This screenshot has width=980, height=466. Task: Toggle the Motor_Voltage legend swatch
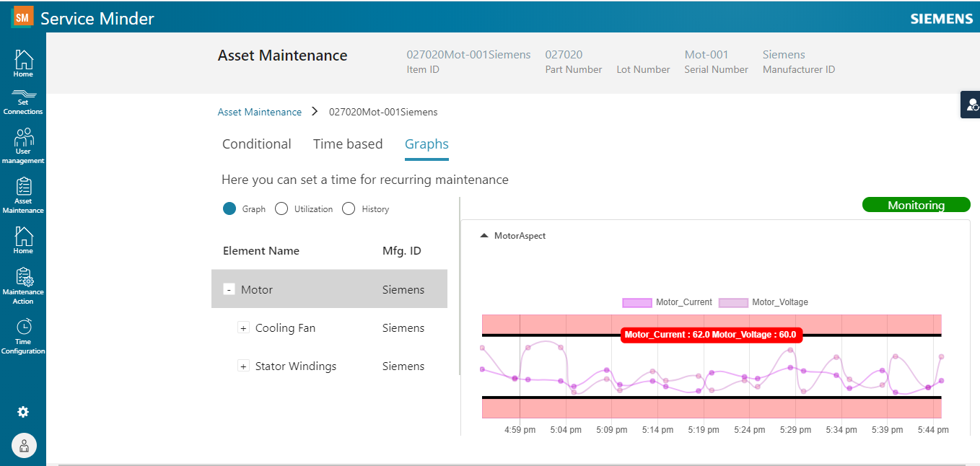pyautogui.click(x=733, y=302)
